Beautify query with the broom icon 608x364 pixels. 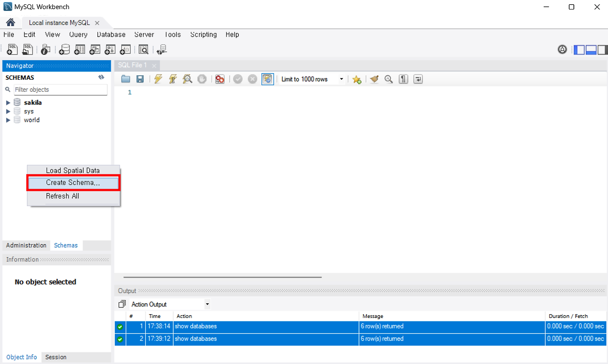pyautogui.click(x=374, y=79)
